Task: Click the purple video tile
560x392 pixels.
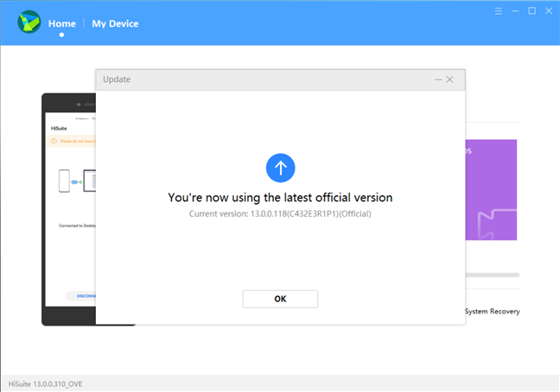Action: (x=491, y=189)
